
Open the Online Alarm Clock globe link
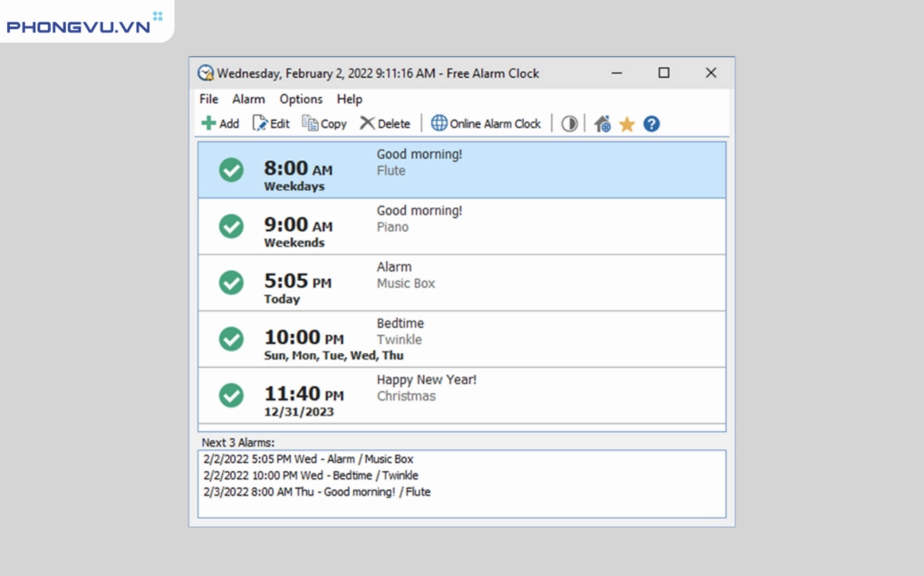coord(486,123)
